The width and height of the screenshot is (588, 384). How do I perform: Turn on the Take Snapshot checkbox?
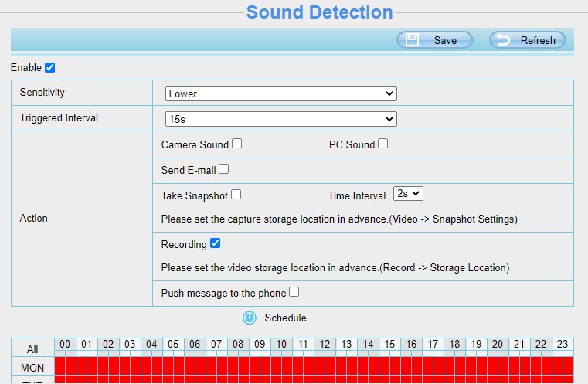pyautogui.click(x=236, y=195)
